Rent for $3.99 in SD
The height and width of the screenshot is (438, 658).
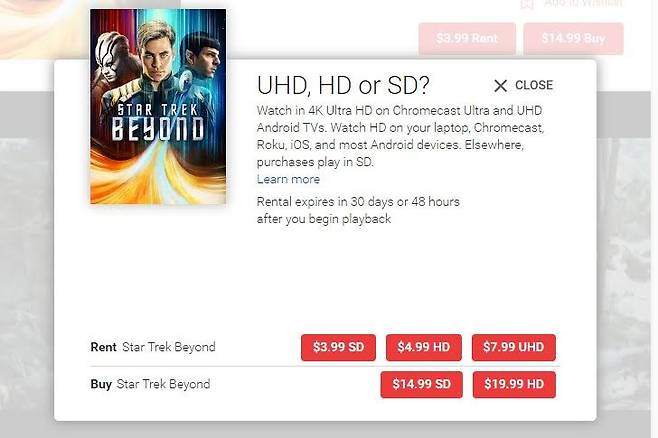(x=338, y=348)
